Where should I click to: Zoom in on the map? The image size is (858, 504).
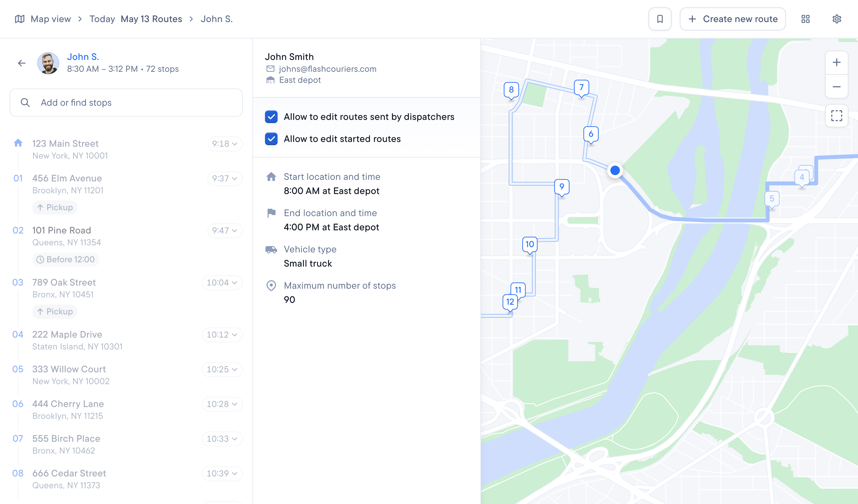tap(836, 63)
